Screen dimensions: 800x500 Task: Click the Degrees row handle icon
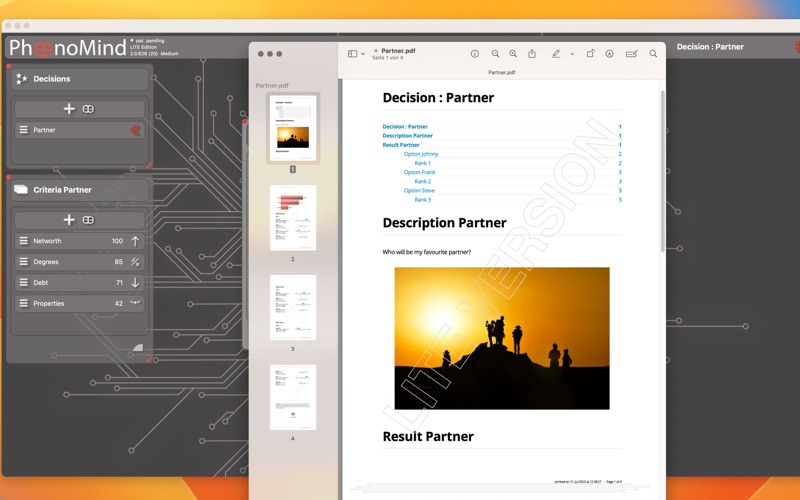tap(23, 261)
